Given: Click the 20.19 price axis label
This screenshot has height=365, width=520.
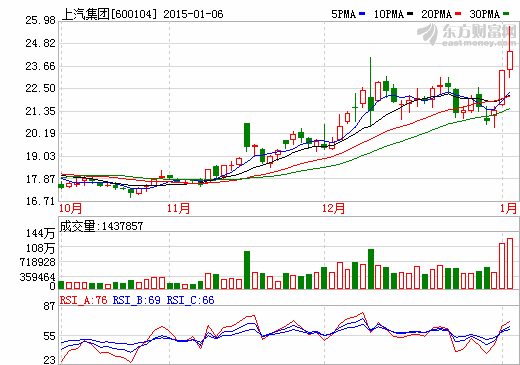Looking at the screenshot, I should [40, 133].
